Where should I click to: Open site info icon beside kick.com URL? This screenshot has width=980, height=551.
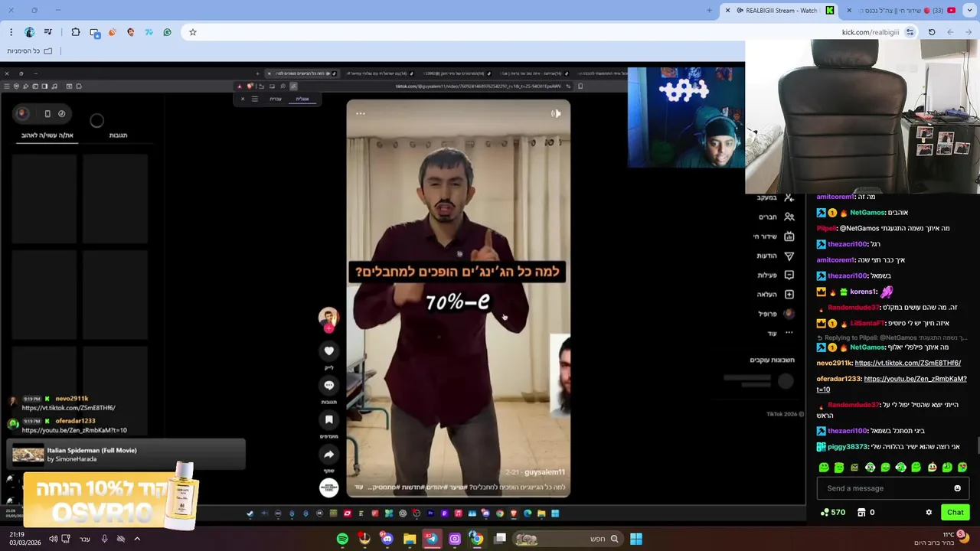910,32
